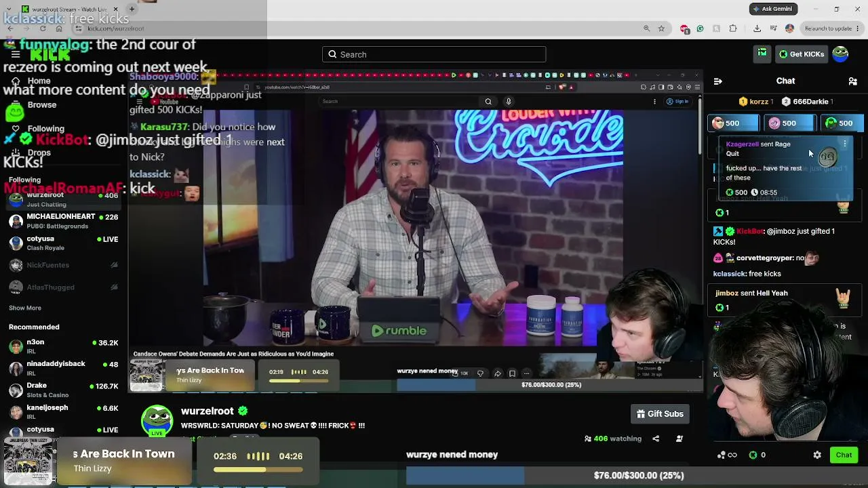Click the kclassick username in chat
This screenshot has height=488, width=868.
(729, 274)
